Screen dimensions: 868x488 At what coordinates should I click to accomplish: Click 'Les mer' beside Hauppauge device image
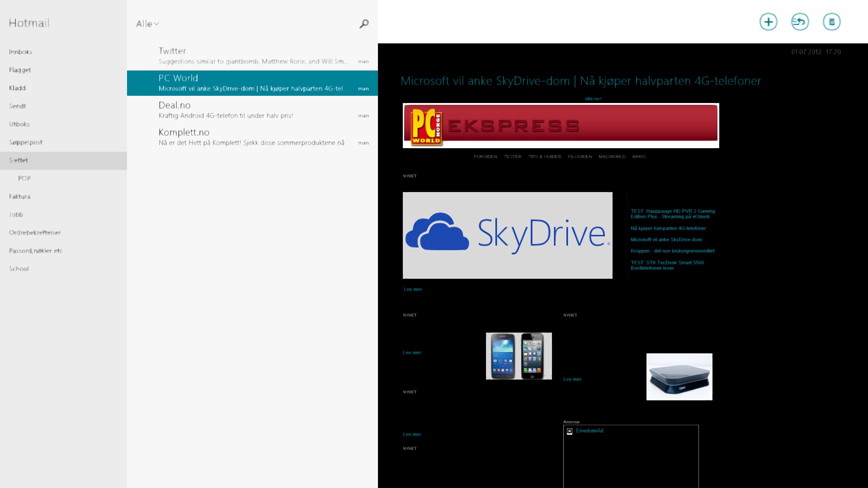(572, 380)
